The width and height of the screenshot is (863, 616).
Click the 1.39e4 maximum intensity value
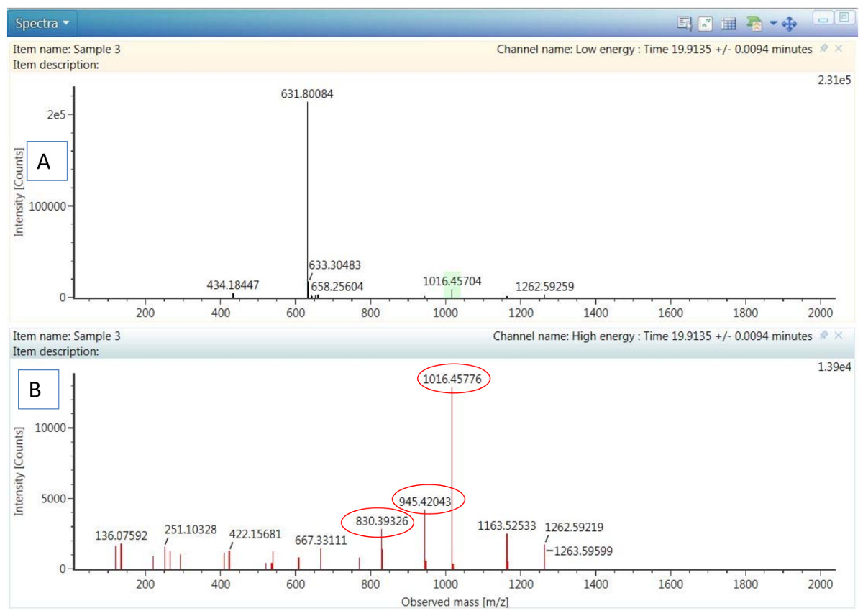coord(834,367)
